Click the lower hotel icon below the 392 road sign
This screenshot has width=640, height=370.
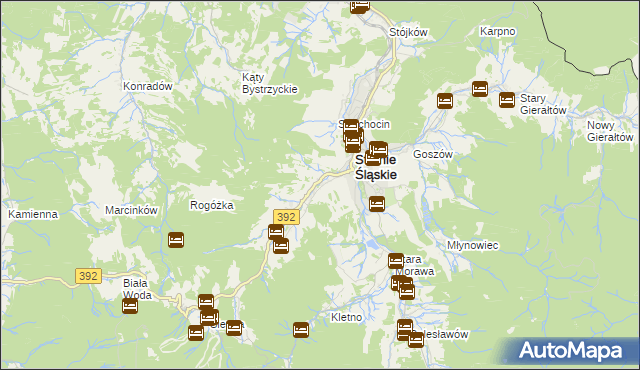point(281,246)
